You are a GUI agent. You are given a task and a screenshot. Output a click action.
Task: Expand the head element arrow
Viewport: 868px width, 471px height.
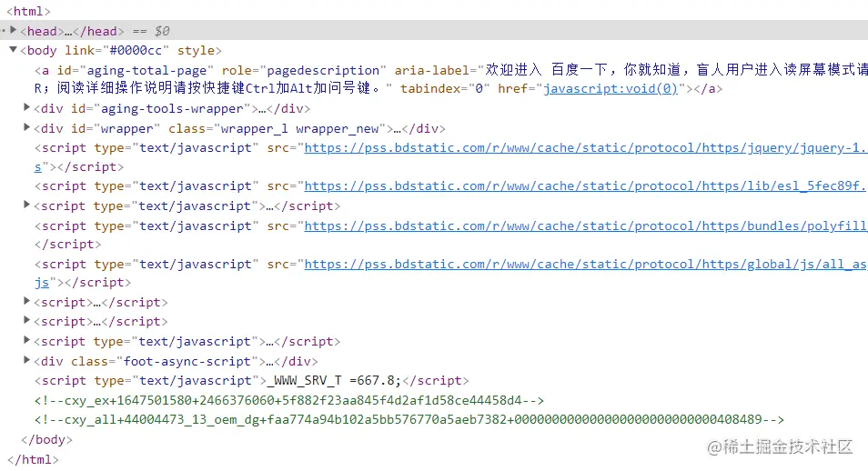tap(14, 30)
